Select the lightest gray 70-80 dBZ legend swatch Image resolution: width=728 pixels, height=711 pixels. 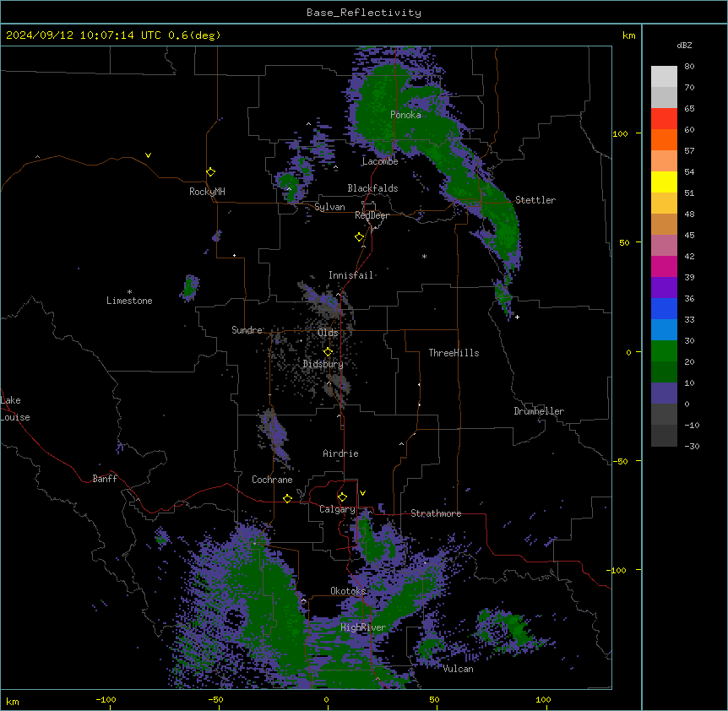[x=664, y=77]
